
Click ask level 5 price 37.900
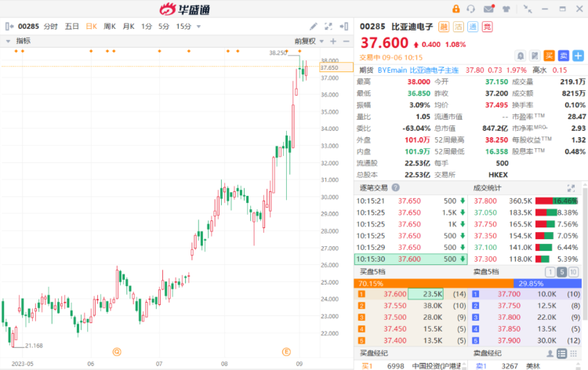coord(509,340)
